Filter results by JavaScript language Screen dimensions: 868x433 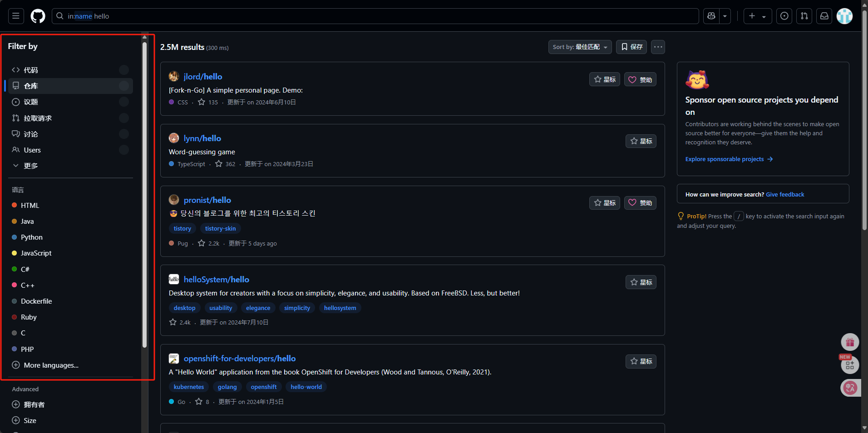coord(70,253)
